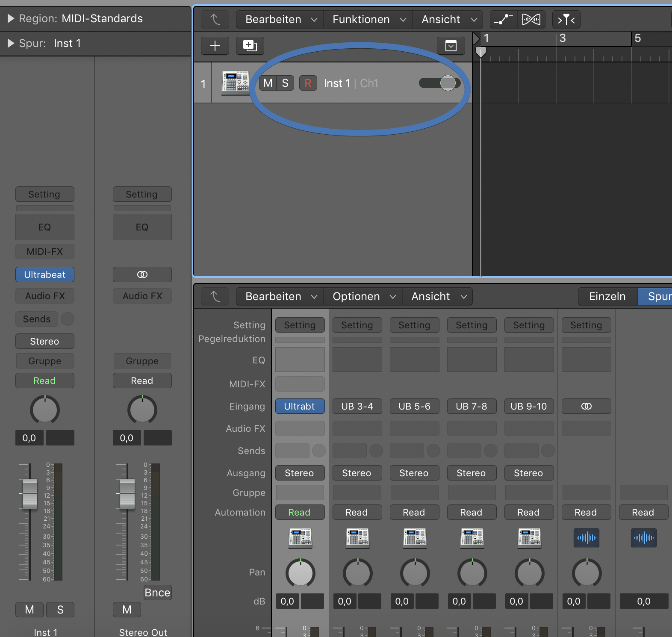Click bar 3 in the timeline ruler
Image resolution: width=672 pixels, height=637 pixels.
(563, 38)
